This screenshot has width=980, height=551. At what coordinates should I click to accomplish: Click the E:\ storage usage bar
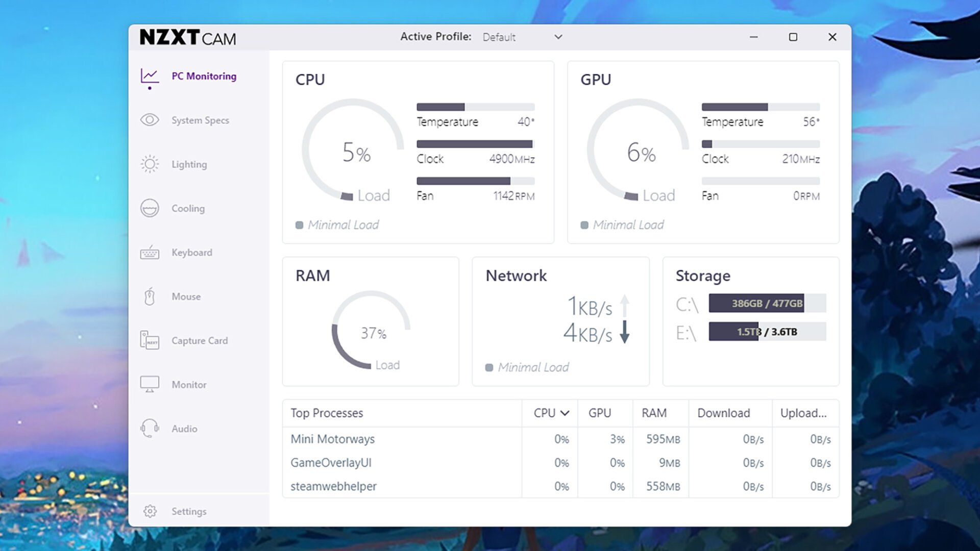pos(767,332)
